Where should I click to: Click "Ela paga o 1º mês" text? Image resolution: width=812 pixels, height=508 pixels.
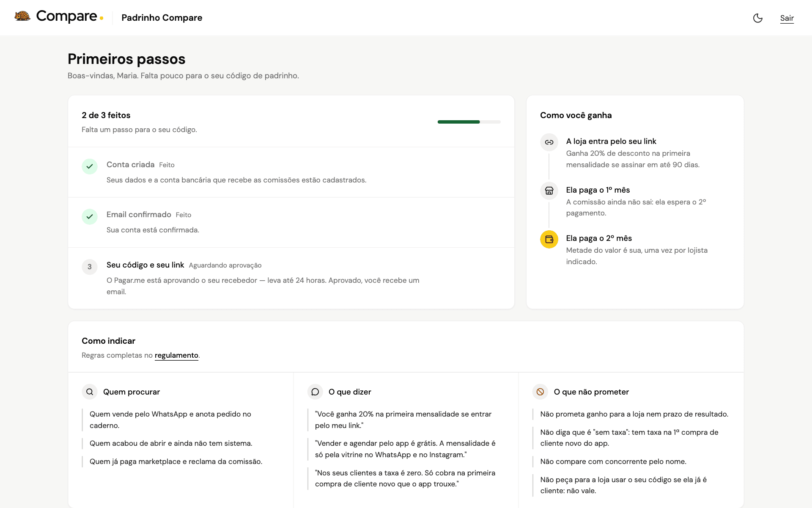click(598, 190)
